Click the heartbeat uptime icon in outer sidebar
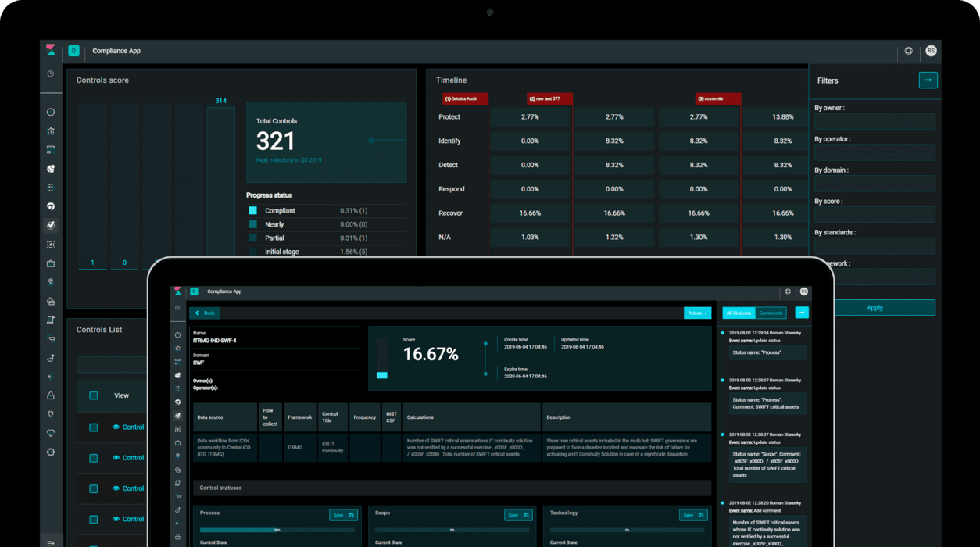Viewport: 980px width, 547px height. tap(51, 433)
